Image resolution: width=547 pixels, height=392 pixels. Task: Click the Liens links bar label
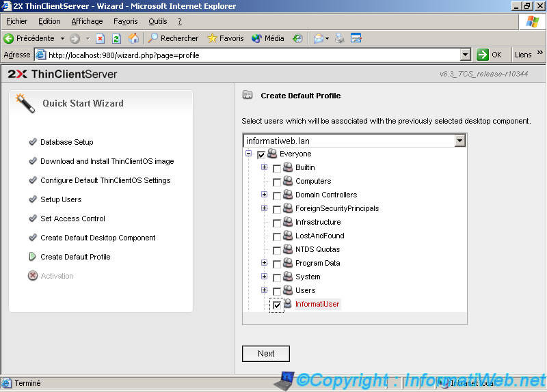[523, 55]
